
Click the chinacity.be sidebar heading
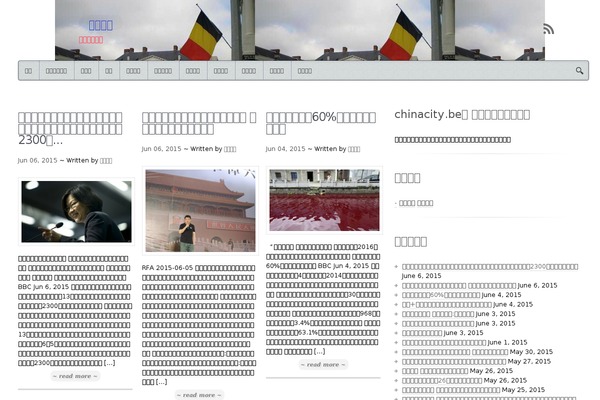point(462,114)
